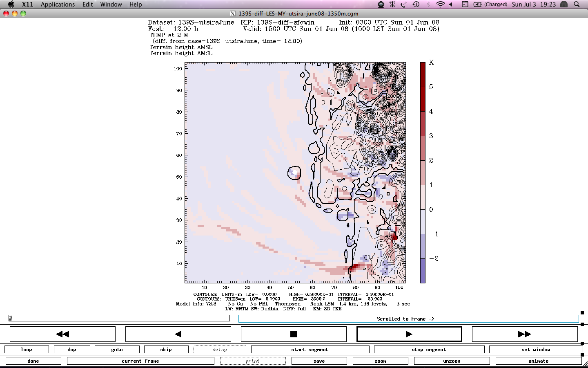Click the blue color bar segment at bottom
This screenshot has height=368, width=588.
(x=423, y=271)
